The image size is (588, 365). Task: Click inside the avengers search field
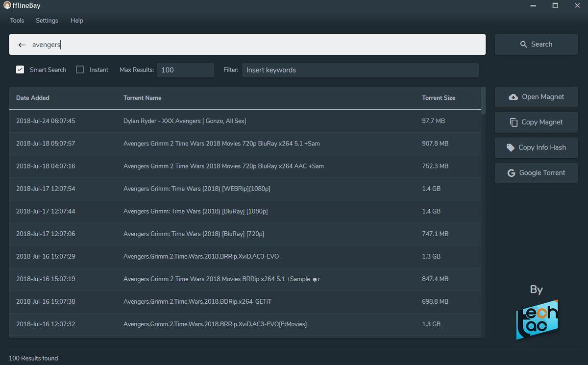click(x=247, y=45)
